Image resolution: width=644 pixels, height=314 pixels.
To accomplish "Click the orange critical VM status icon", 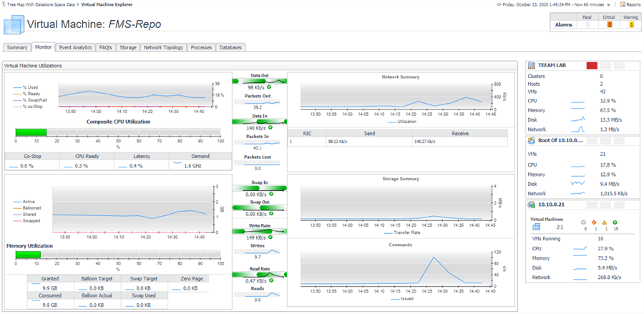I will [x=593, y=222].
